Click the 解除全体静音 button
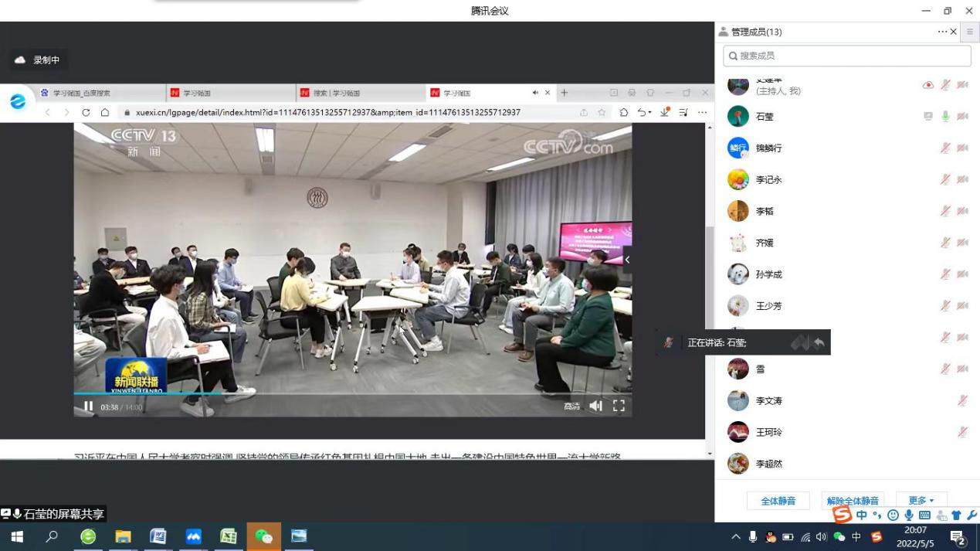The width and height of the screenshot is (980, 551). [x=853, y=501]
